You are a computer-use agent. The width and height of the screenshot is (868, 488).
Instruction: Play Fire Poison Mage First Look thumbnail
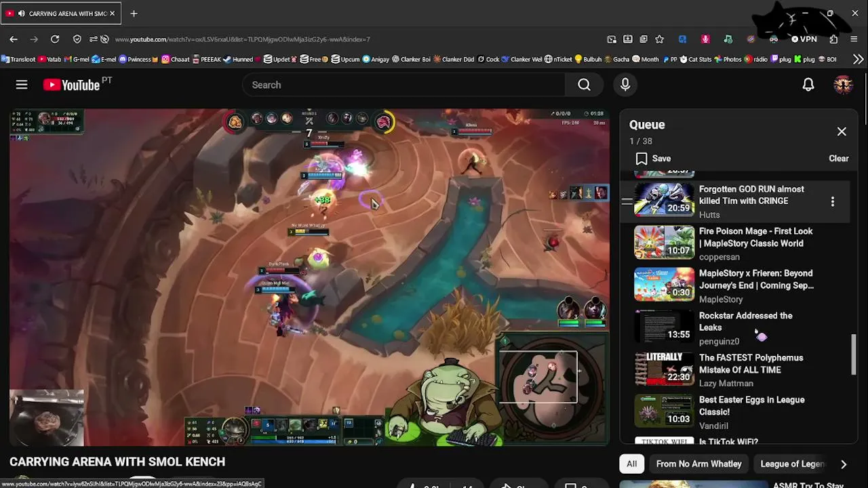(x=664, y=243)
